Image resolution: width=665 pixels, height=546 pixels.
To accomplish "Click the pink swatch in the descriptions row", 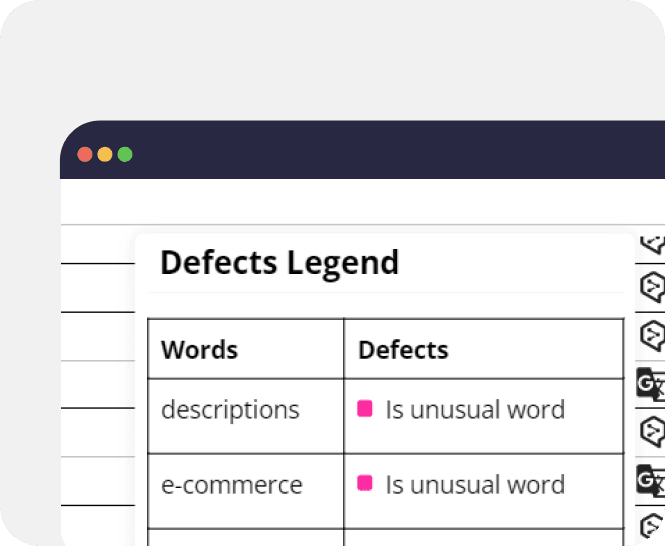I will [x=365, y=409].
